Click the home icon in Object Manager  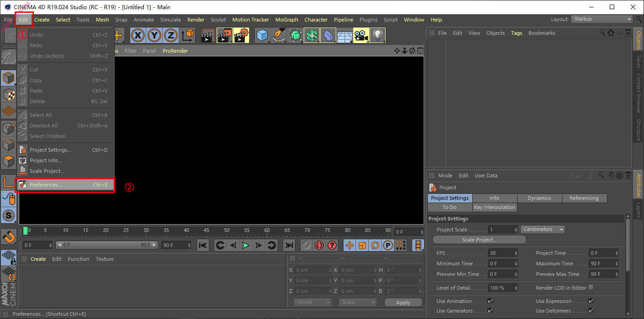tap(611, 33)
